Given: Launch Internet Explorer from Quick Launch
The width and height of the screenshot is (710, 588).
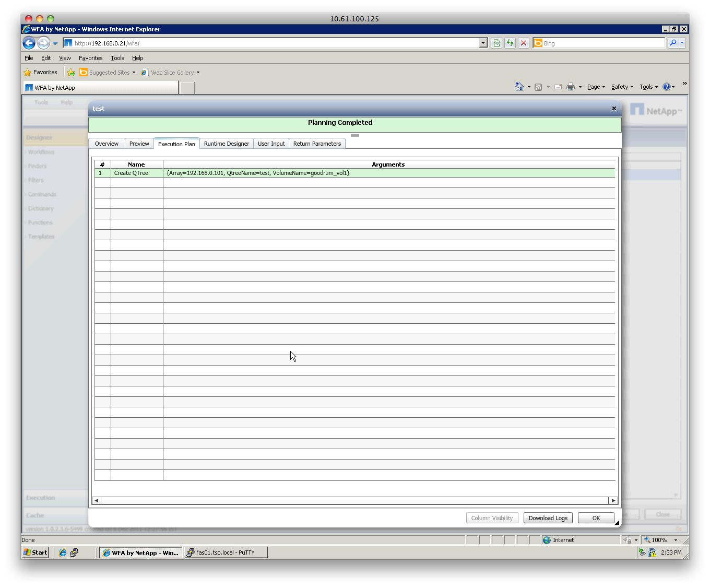Looking at the screenshot, I should tap(63, 552).
